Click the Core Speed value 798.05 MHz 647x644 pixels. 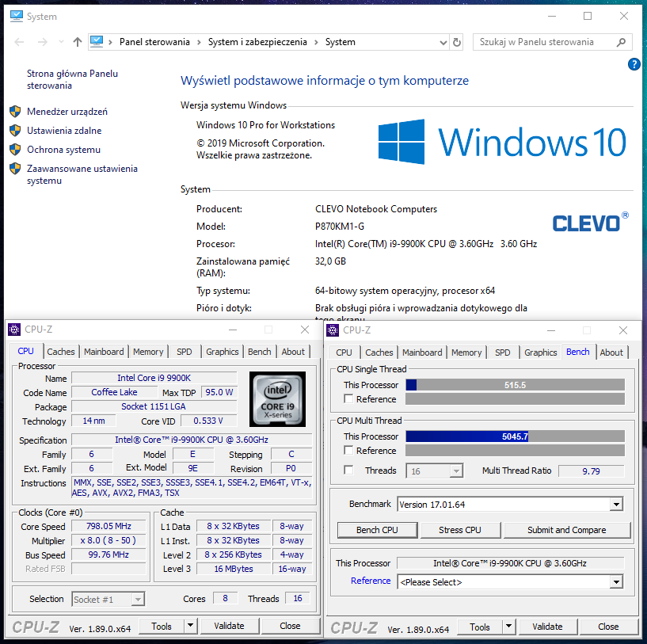click(x=108, y=526)
